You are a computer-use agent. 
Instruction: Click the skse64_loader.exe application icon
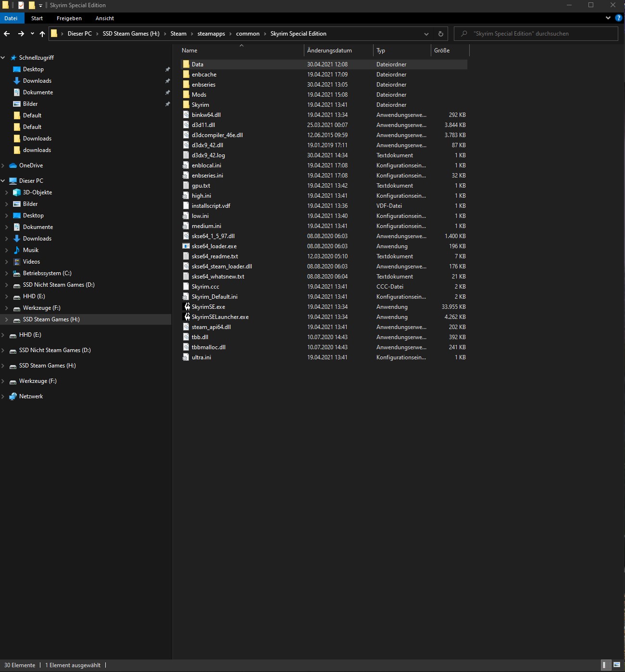click(x=186, y=246)
